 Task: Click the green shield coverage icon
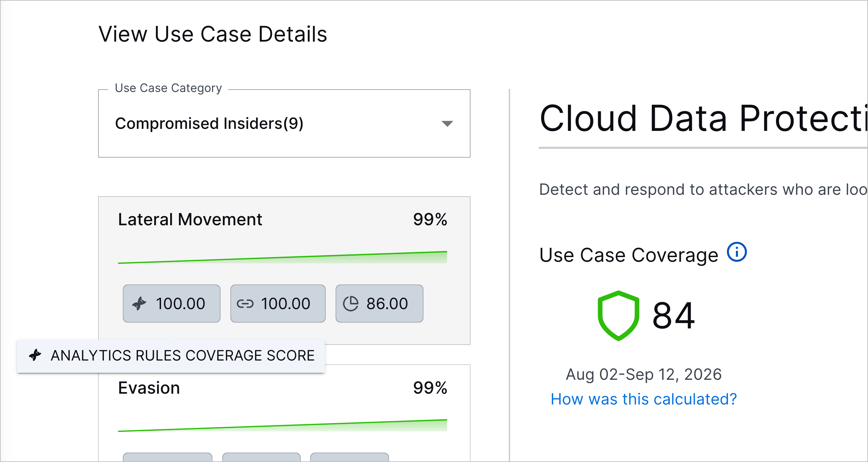pos(618,316)
